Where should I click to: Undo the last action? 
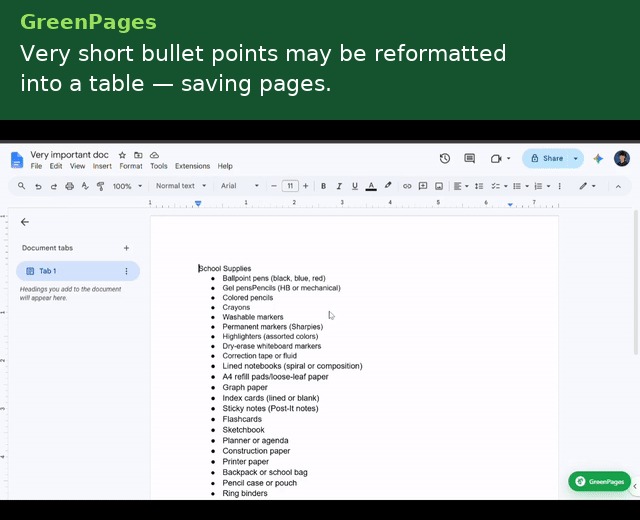(x=38, y=187)
